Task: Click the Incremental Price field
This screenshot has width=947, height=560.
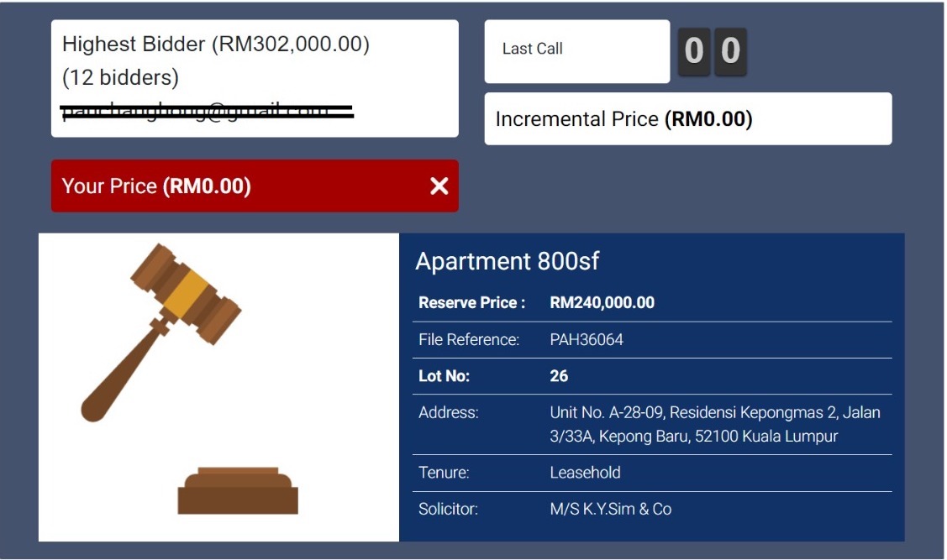Action: pyautogui.click(x=687, y=119)
